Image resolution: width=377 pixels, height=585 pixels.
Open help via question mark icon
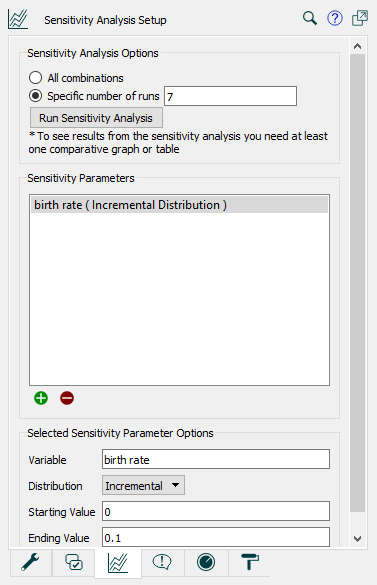334,18
